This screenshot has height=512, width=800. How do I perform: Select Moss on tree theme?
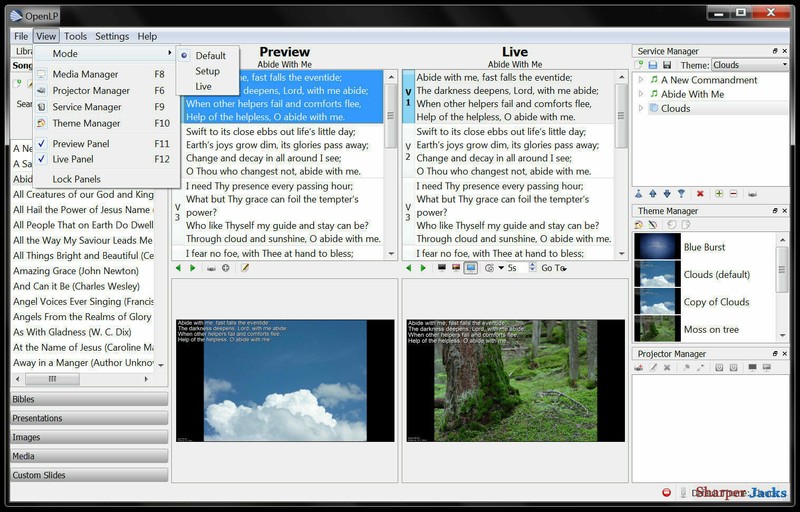click(704, 329)
